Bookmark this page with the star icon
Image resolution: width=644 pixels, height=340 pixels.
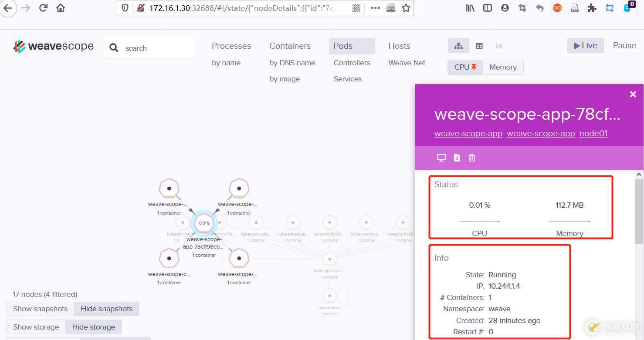(x=406, y=8)
